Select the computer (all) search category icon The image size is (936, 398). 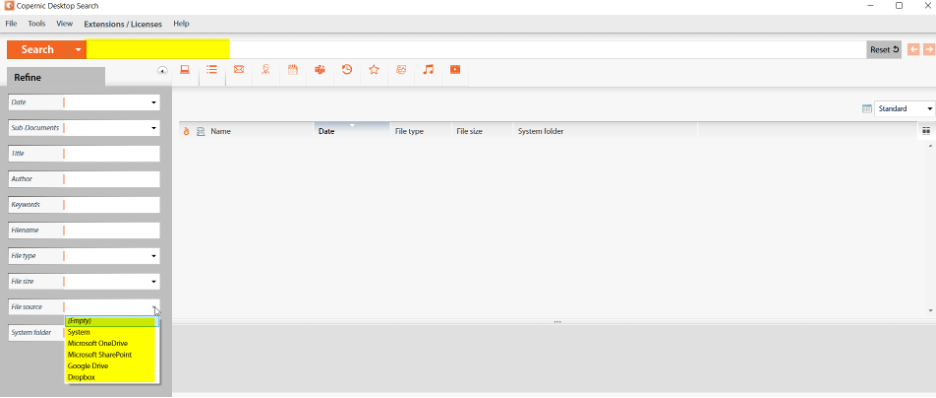pyautogui.click(x=185, y=70)
